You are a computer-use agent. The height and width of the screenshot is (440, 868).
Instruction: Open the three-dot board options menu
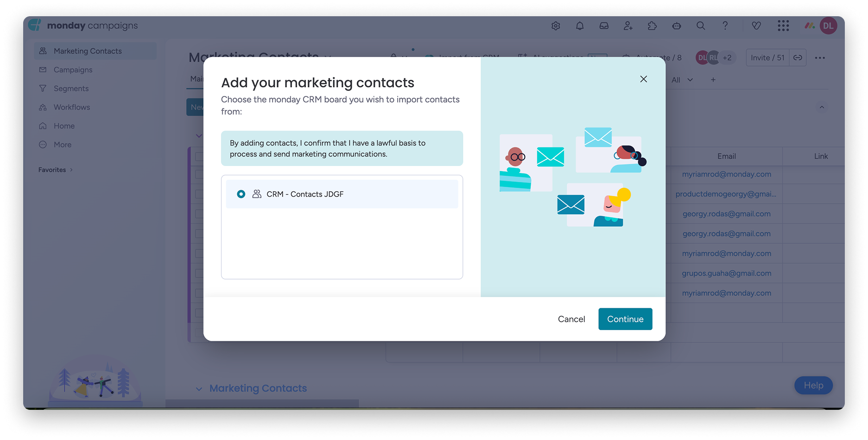[x=820, y=58]
